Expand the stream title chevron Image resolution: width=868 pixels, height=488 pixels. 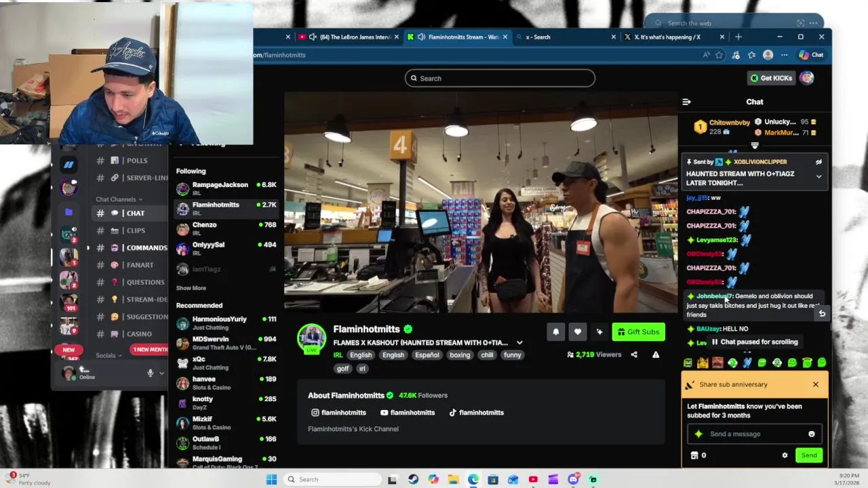tap(519, 343)
